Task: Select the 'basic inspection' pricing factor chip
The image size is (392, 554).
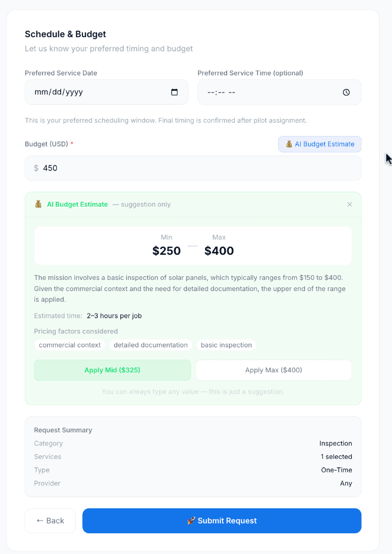Action: point(227,345)
